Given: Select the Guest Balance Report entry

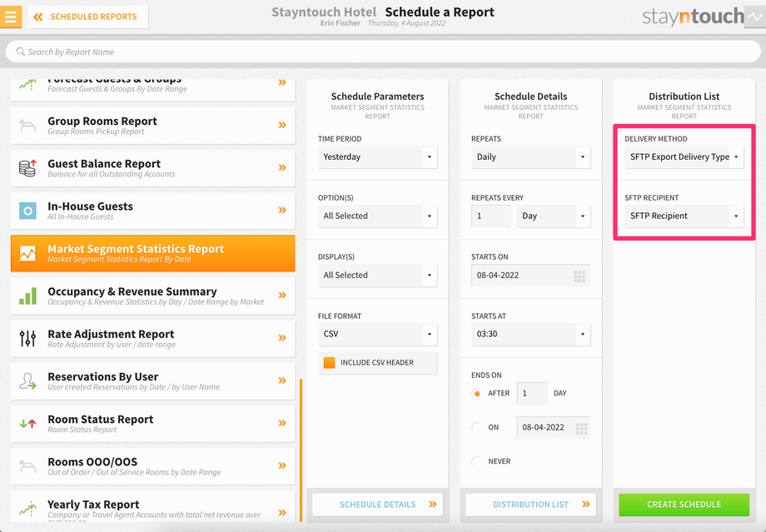Looking at the screenshot, I should [x=153, y=168].
